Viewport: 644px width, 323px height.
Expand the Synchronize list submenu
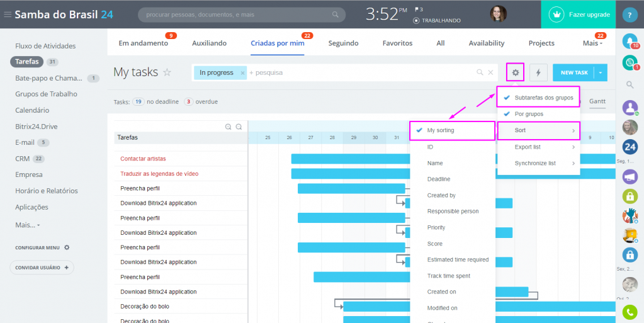click(x=538, y=163)
